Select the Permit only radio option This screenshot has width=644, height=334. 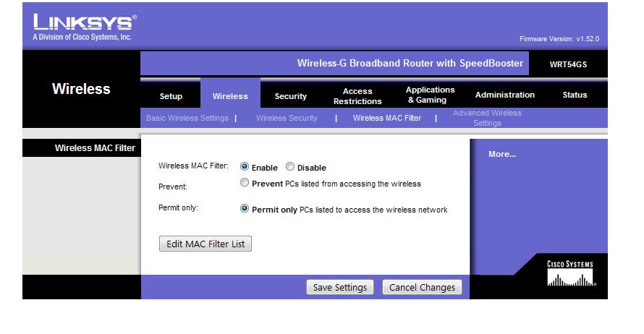pyautogui.click(x=245, y=209)
